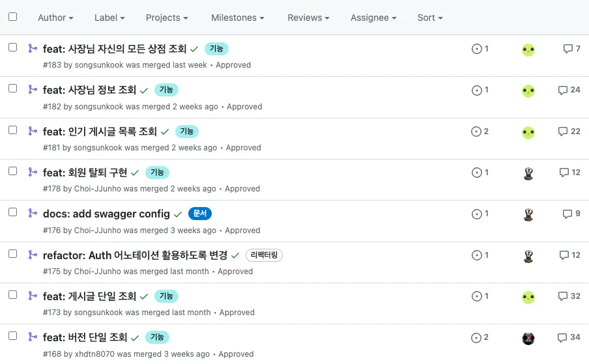The height and width of the screenshot is (364, 589).
Task: Click the assignee avatar on PR #168
Action: (528, 339)
